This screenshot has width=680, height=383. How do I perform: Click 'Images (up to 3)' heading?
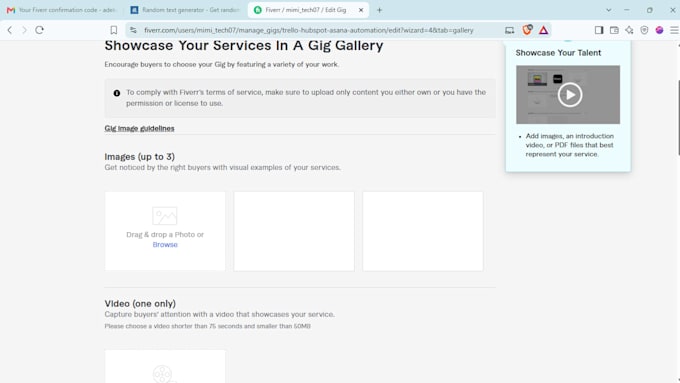point(140,157)
